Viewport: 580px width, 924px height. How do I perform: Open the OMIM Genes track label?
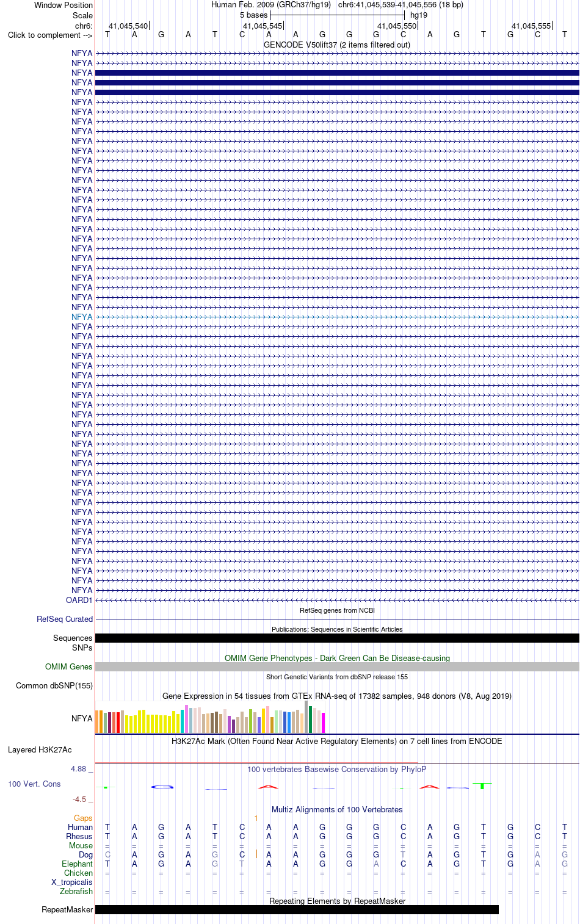coord(69,666)
